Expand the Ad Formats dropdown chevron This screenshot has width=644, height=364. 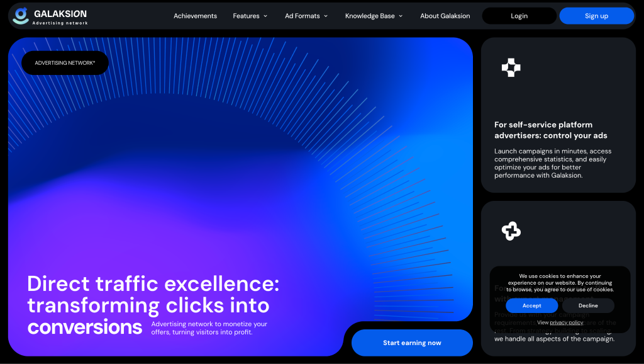326,16
